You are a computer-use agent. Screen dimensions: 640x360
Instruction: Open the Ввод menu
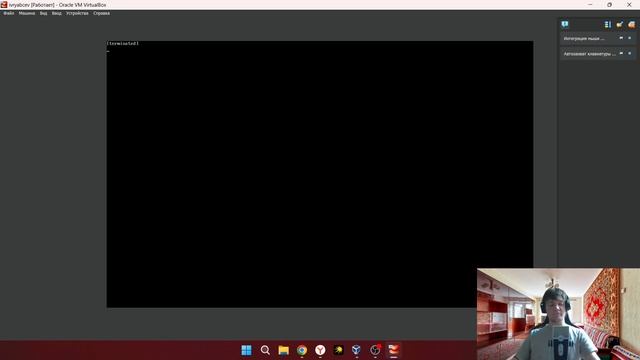tap(56, 13)
